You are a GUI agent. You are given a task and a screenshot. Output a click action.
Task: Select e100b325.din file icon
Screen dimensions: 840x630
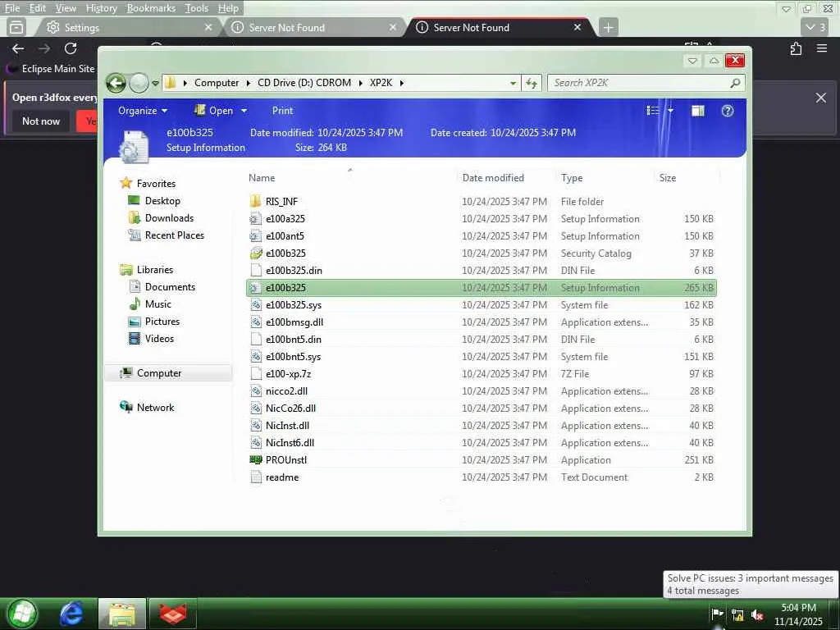[256, 270]
